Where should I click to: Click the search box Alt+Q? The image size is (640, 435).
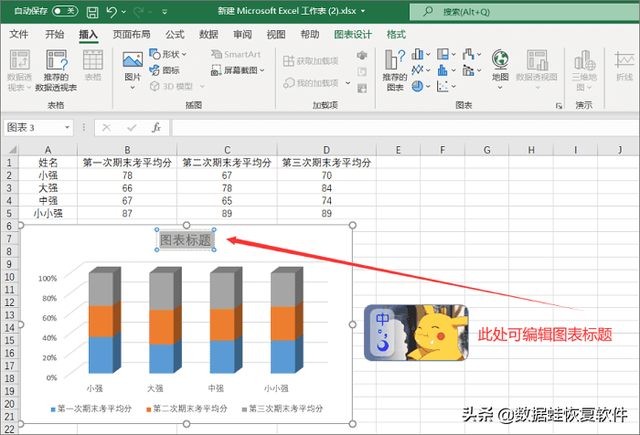click(524, 12)
